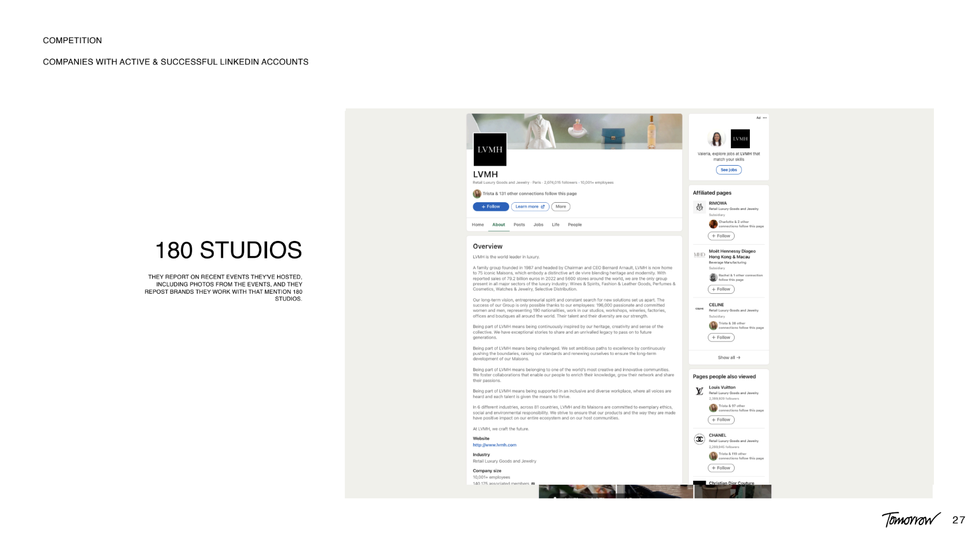
Task: Open the Jobs tab
Action: point(538,225)
